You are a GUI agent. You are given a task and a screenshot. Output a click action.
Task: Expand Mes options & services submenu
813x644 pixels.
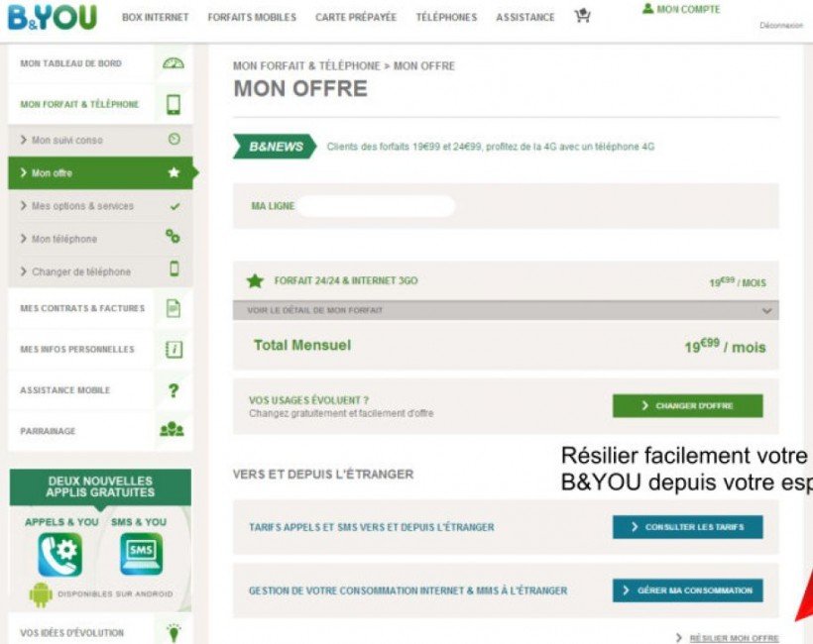(82, 206)
